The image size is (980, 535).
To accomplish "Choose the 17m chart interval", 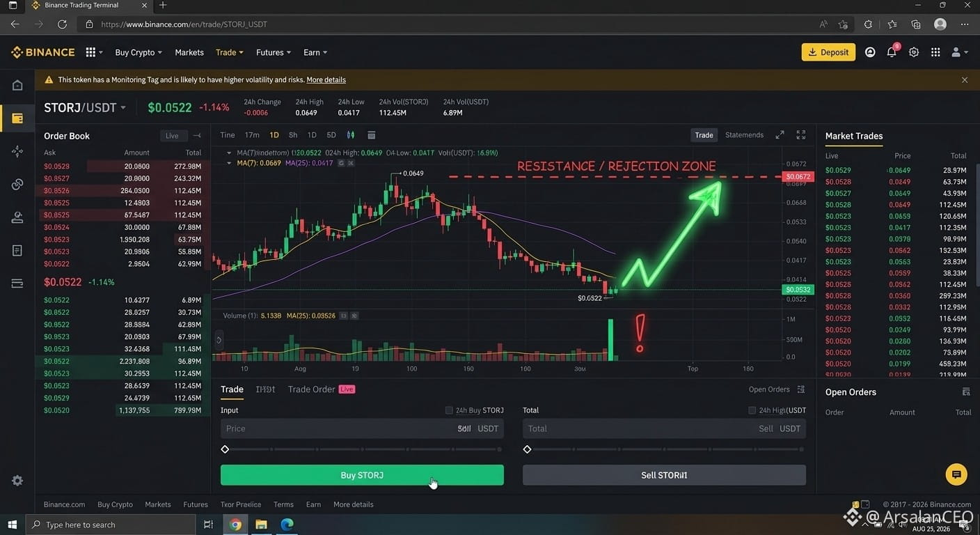I will coord(252,135).
